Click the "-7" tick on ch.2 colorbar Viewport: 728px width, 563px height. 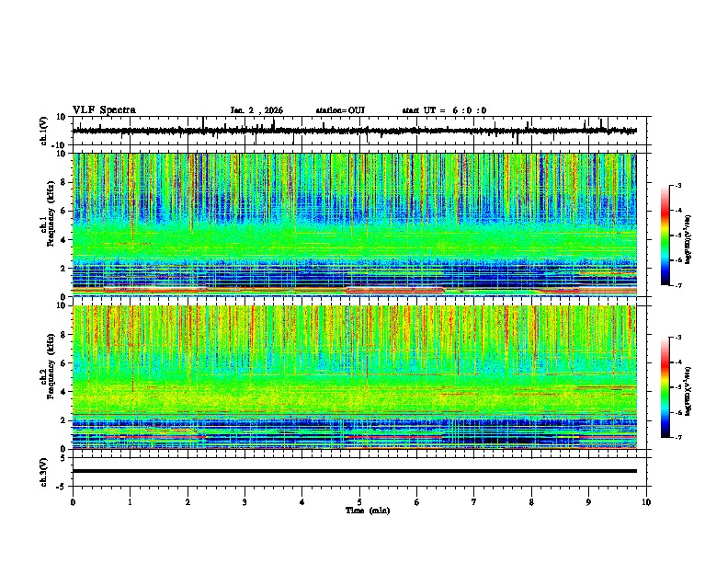point(677,437)
